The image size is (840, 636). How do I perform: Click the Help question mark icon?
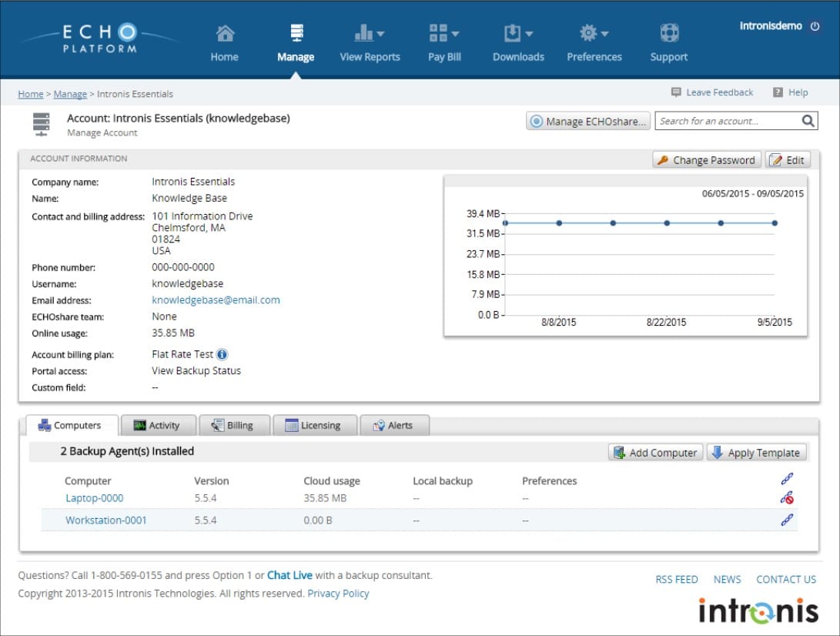pos(778,92)
